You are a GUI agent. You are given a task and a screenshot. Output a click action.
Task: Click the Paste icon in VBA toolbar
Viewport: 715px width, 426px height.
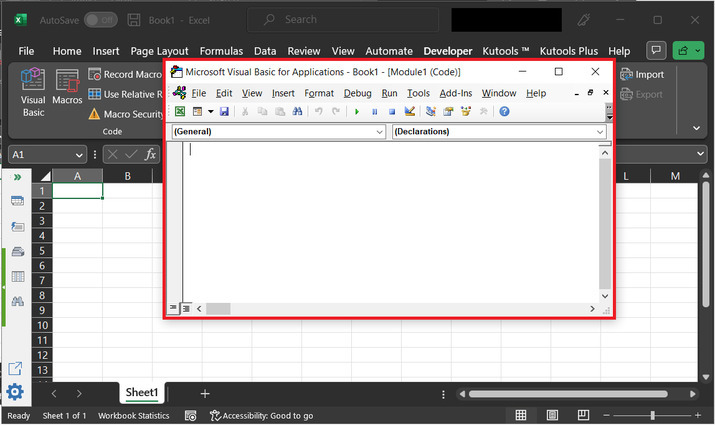pos(280,111)
